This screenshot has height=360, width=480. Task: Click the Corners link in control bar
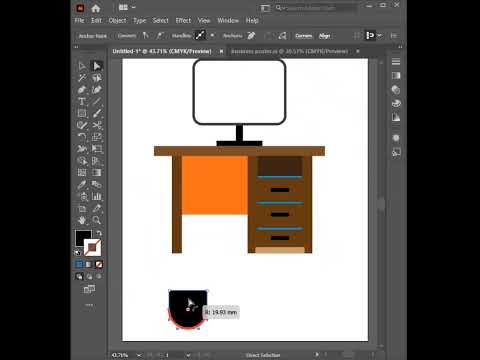304,36
